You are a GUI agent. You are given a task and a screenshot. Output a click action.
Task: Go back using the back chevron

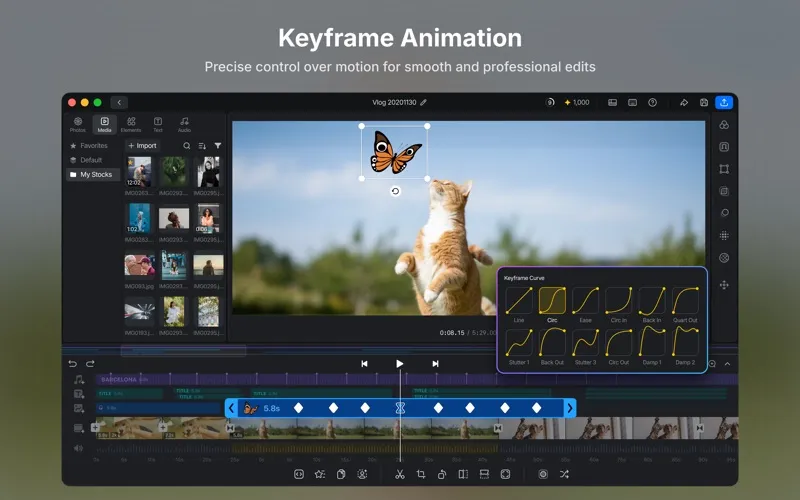click(119, 103)
